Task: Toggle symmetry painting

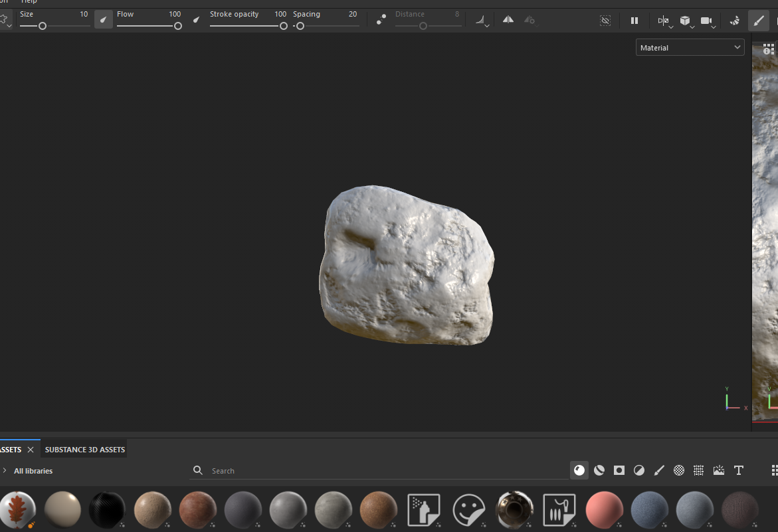Action: [508, 20]
